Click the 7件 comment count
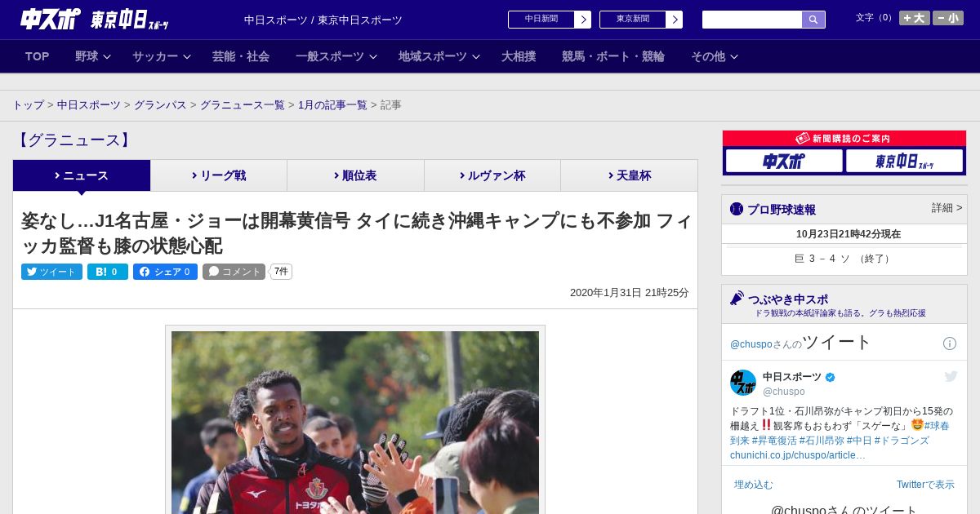This screenshot has height=514, width=980. point(281,272)
